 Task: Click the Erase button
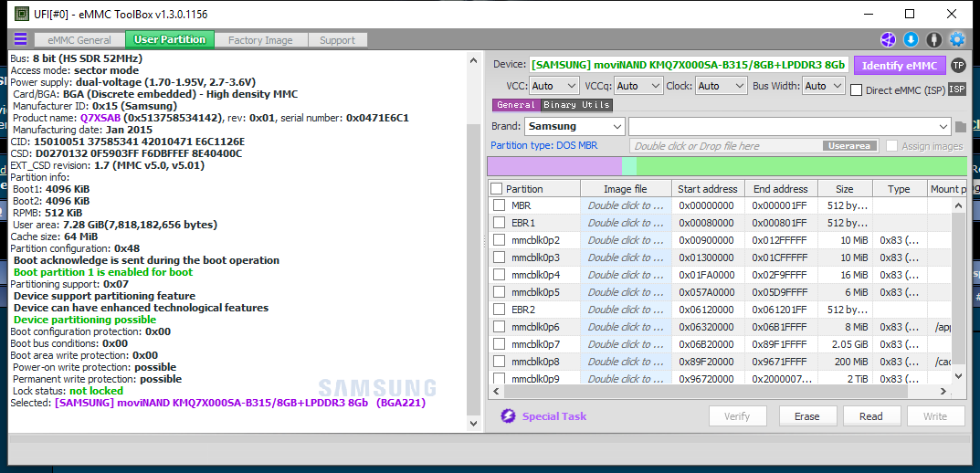point(806,416)
